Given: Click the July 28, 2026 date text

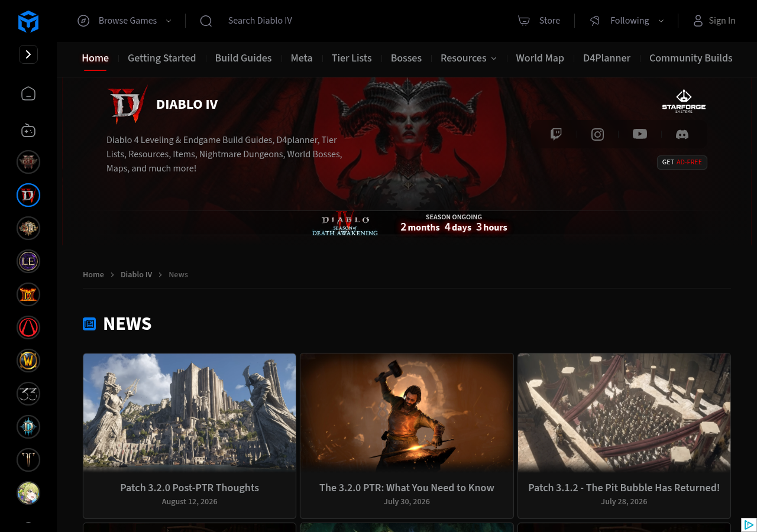Looking at the screenshot, I should pos(624,501).
